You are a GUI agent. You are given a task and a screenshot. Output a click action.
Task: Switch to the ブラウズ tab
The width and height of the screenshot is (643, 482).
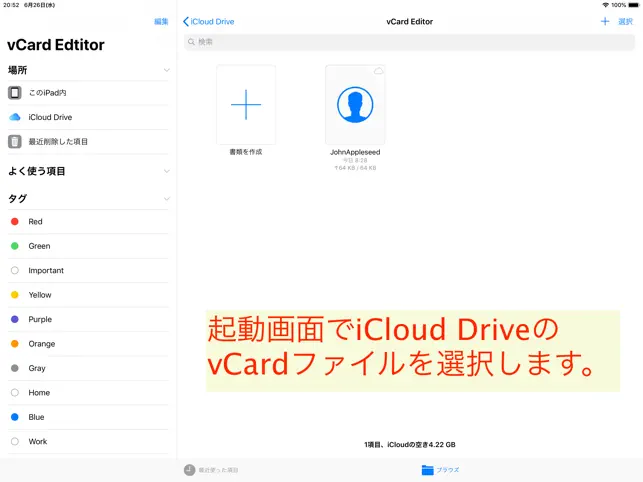440,470
